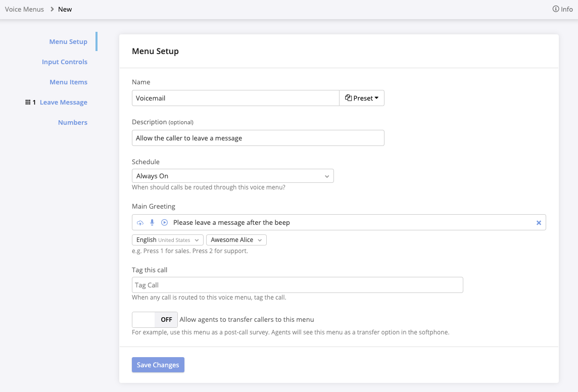This screenshot has height=392, width=578.
Task: Click the upload audio cloud icon
Action: [x=140, y=223]
